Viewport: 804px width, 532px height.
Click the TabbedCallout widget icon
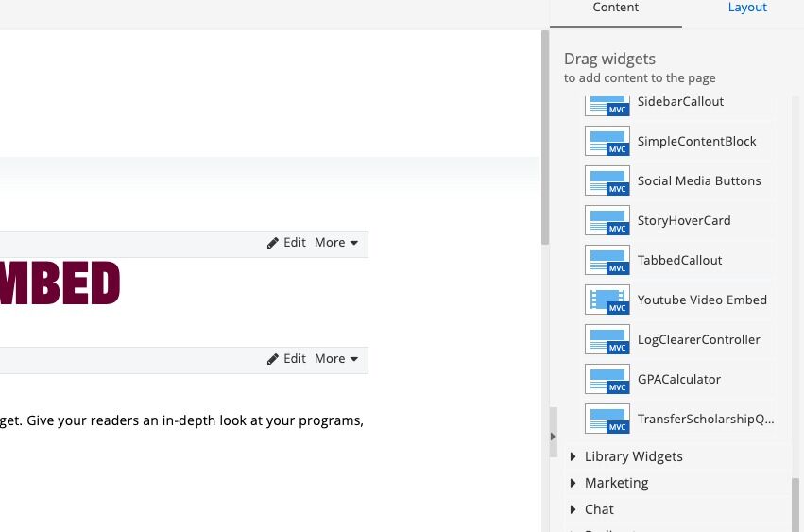click(607, 260)
